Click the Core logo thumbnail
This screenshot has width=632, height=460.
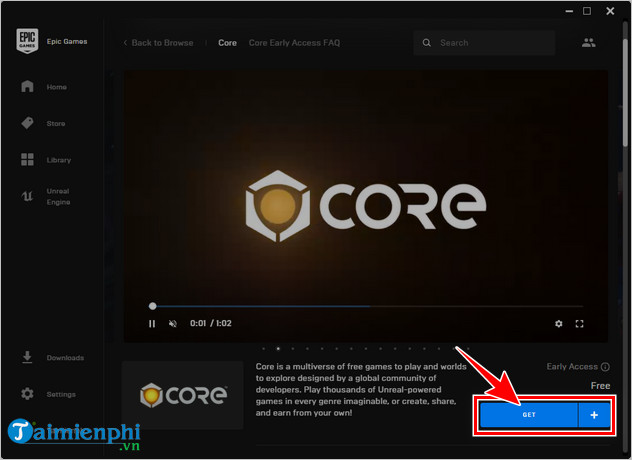click(x=183, y=395)
